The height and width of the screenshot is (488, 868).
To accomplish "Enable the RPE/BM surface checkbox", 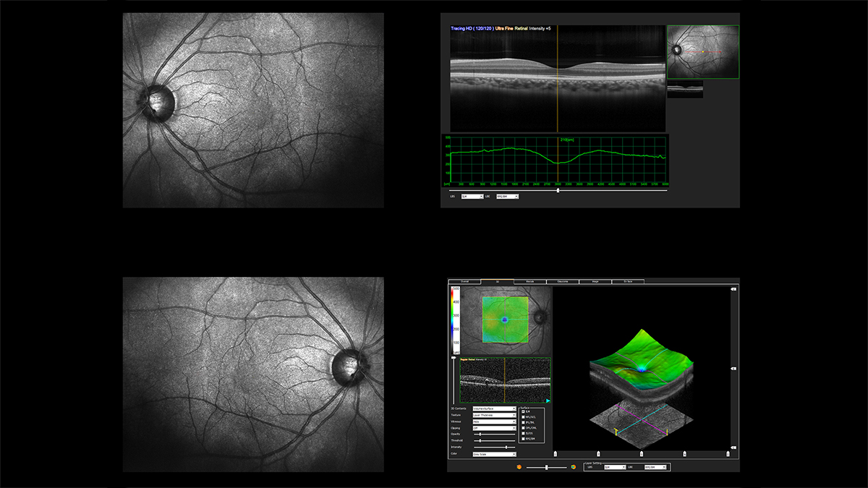I will click(x=524, y=438).
